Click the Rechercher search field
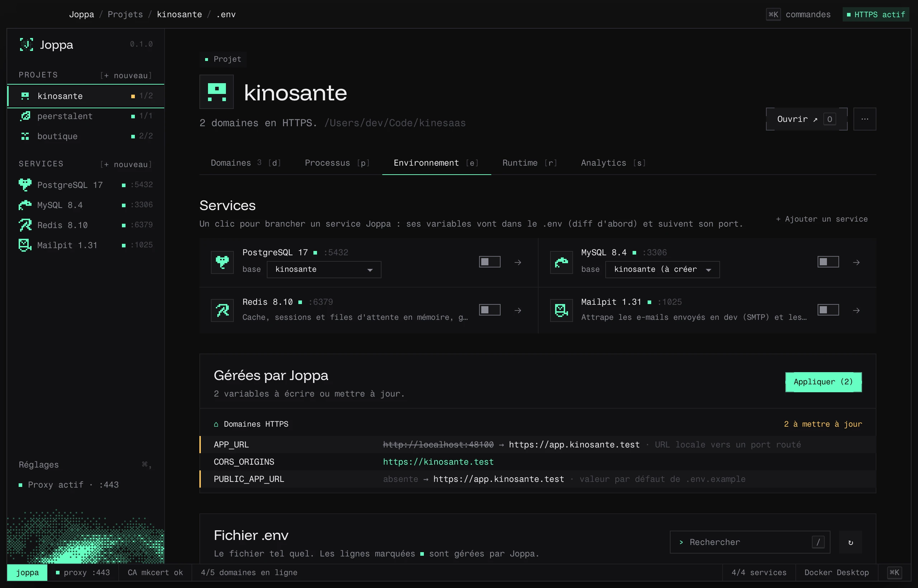The image size is (918, 588). (750, 542)
